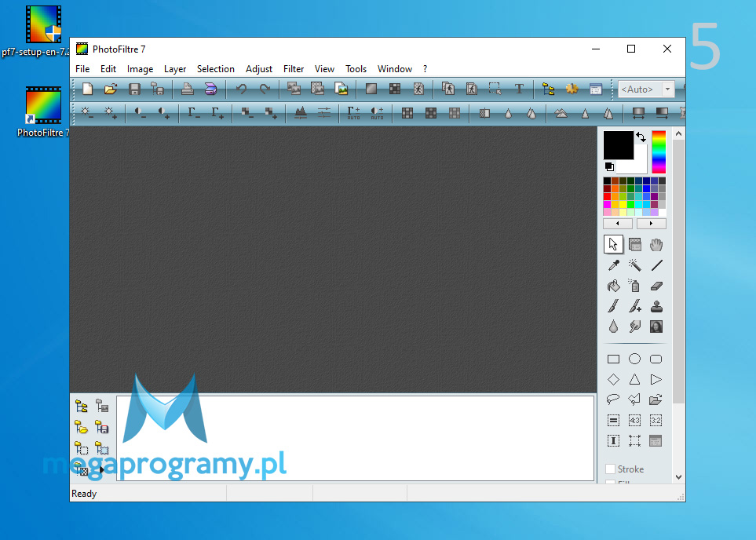Image resolution: width=756 pixels, height=540 pixels.
Task: Show the previous color palette page
Action: pos(618,224)
